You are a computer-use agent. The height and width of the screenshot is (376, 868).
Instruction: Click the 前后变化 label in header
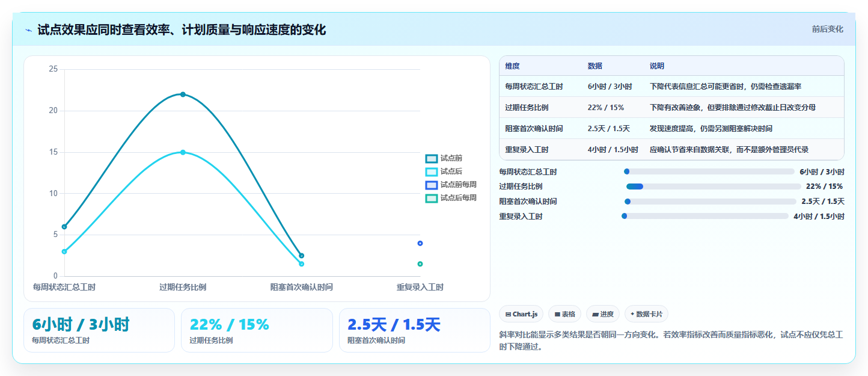coord(827,29)
